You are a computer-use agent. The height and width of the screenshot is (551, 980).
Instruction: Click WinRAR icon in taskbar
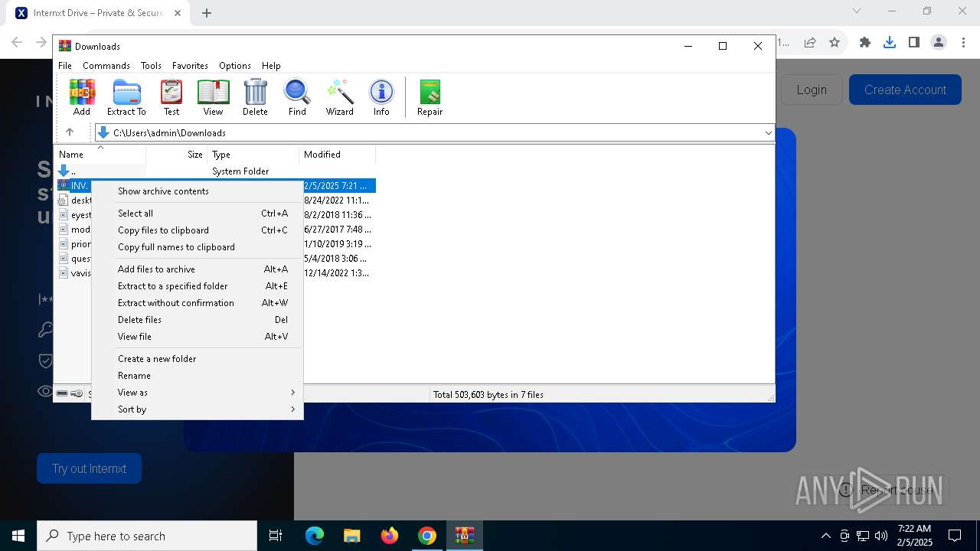pos(465,536)
